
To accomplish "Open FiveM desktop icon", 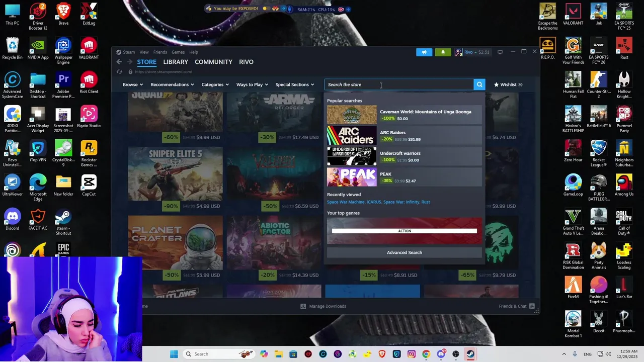I will point(573,288).
